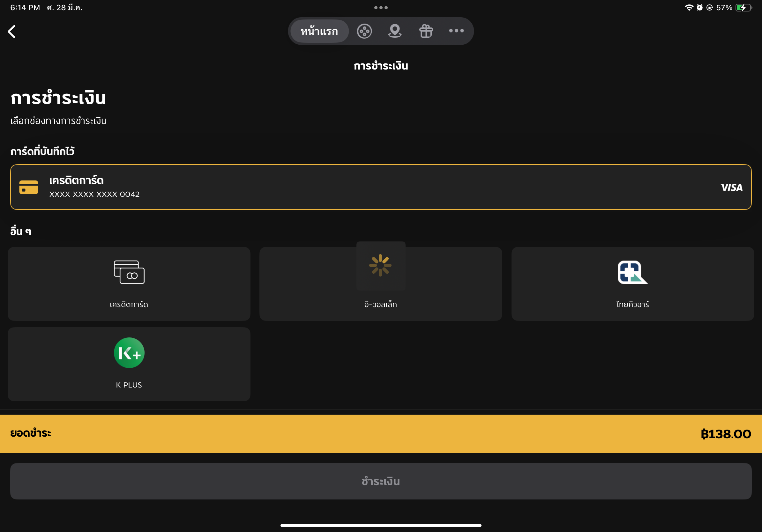Click the yellow credit card icon
This screenshot has height=532, width=762.
coord(28,187)
